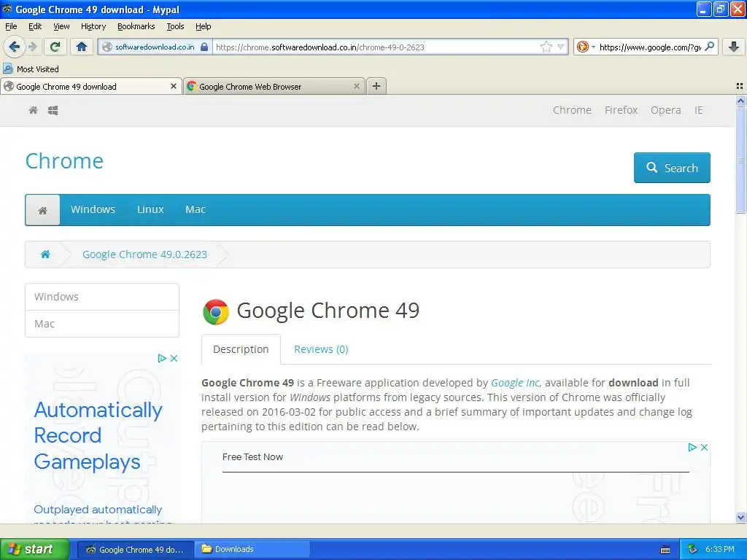Open Linux in the blue navbar
747x560 pixels.
coord(150,209)
